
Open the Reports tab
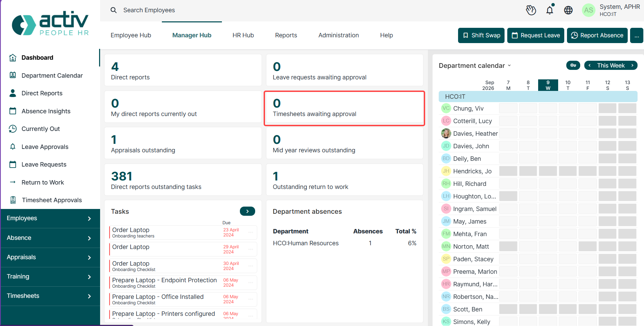286,35
